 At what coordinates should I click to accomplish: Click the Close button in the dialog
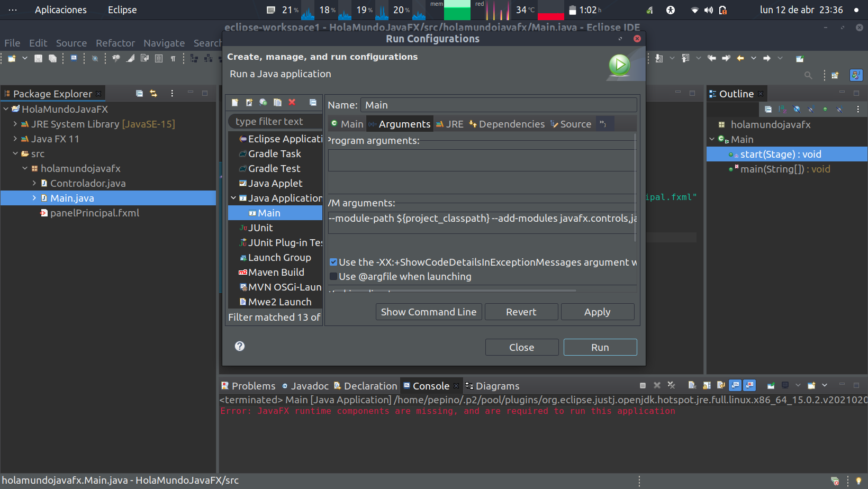pyautogui.click(x=522, y=347)
